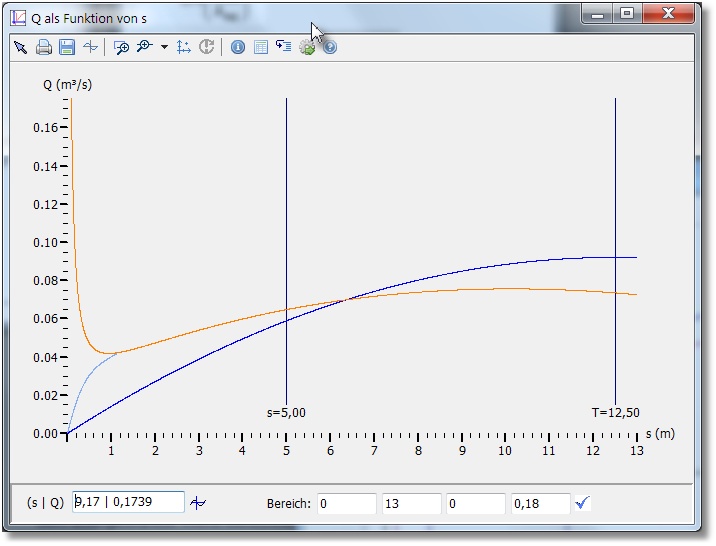The image size is (716, 546).
Task: Show the value table icon
Action: [261, 47]
